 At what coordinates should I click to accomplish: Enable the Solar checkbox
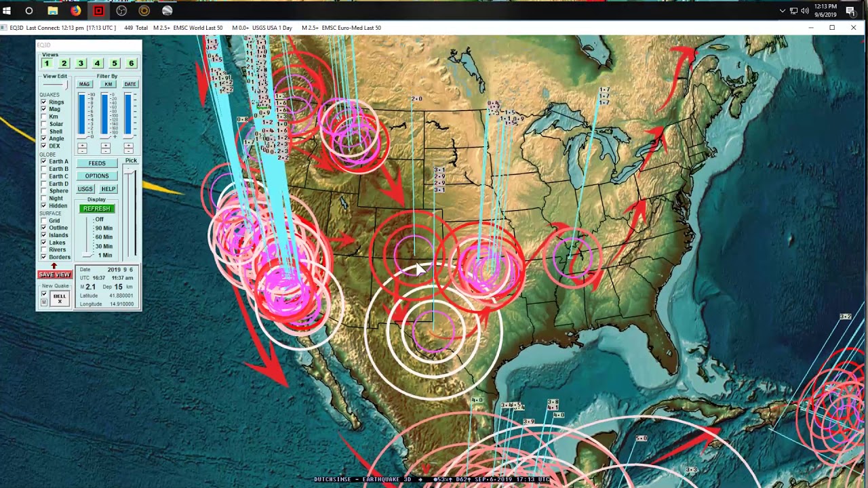click(x=43, y=124)
